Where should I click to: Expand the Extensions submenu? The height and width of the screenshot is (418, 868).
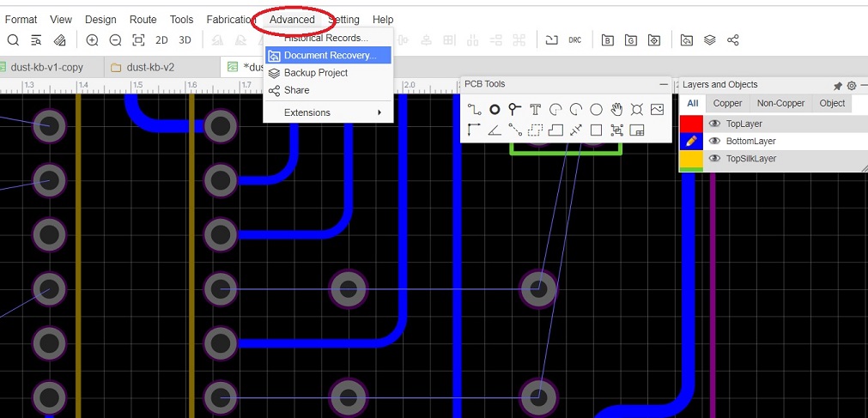(x=328, y=112)
